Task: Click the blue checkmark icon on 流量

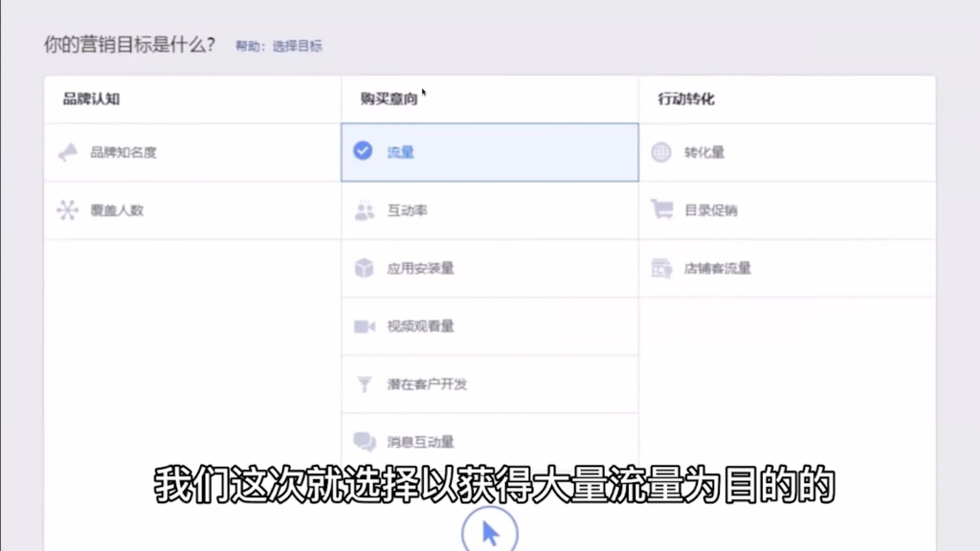Action: point(364,151)
